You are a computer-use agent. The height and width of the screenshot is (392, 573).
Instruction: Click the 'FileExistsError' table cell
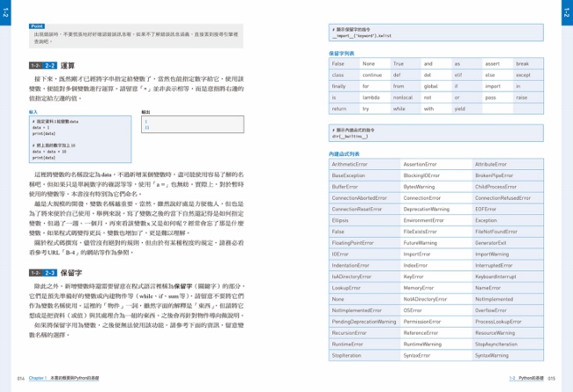[436, 232]
